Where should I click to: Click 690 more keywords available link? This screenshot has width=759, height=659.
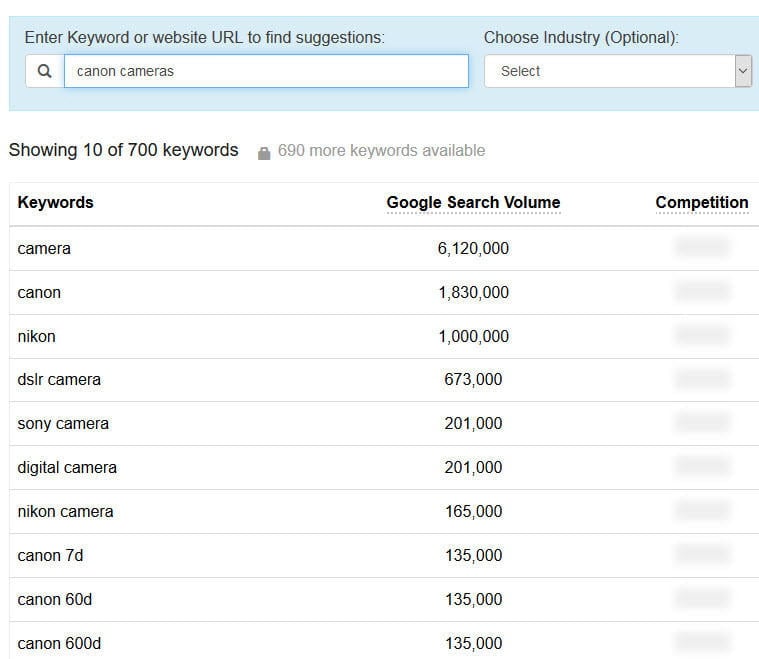click(381, 151)
